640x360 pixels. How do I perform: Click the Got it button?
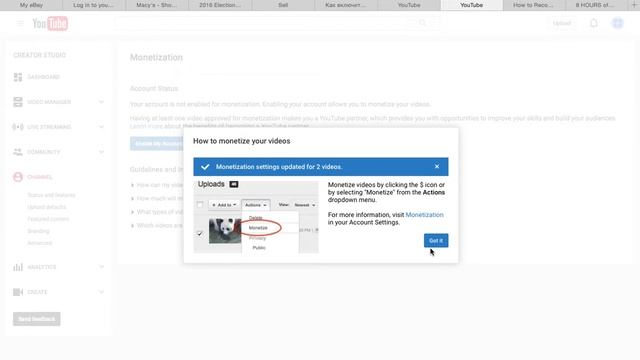point(436,240)
